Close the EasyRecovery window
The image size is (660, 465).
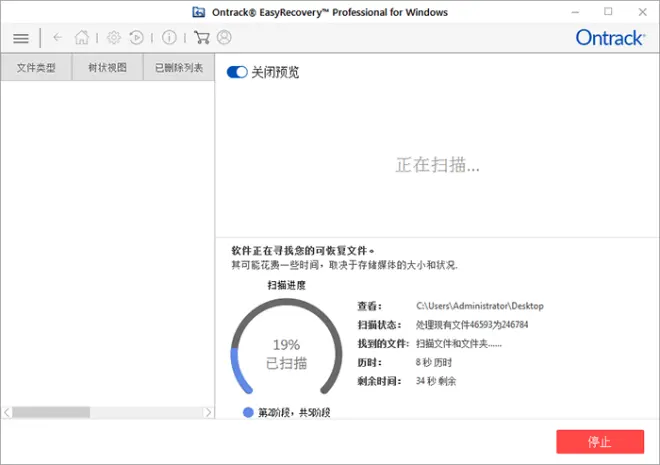[642, 12]
